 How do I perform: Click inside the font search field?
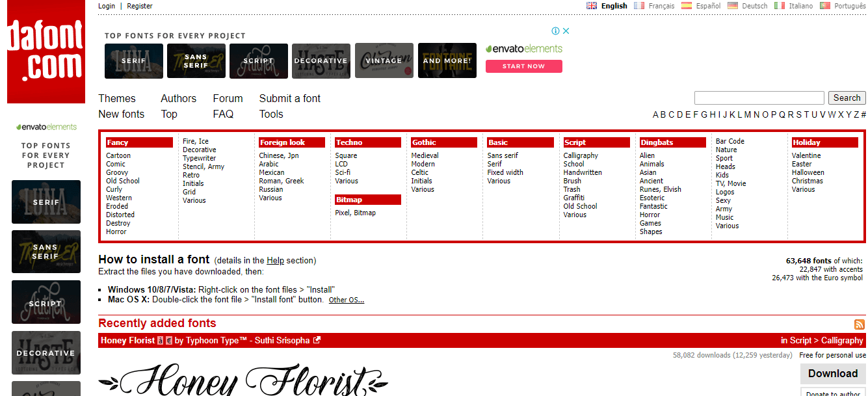(x=759, y=98)
